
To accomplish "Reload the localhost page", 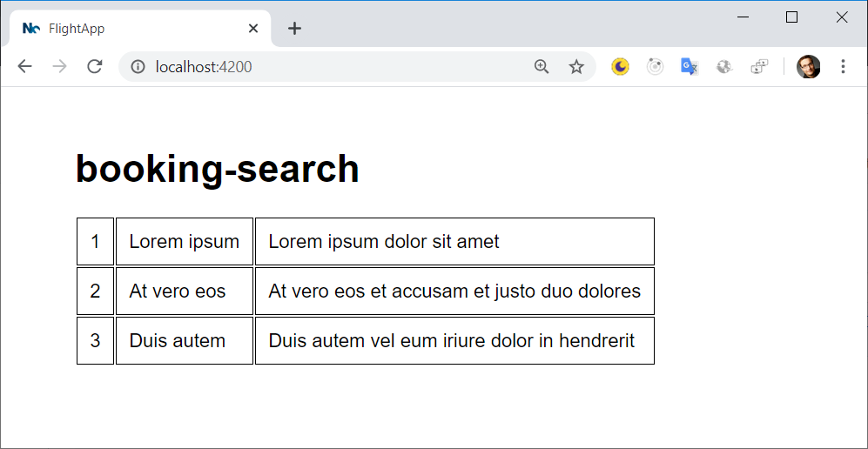I will (x=95, y=67).
